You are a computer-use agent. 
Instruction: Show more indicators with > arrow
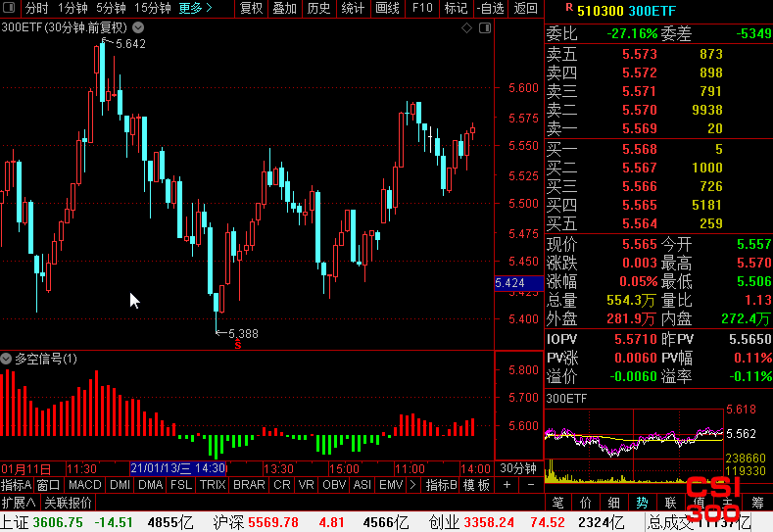tap(412, 485)
